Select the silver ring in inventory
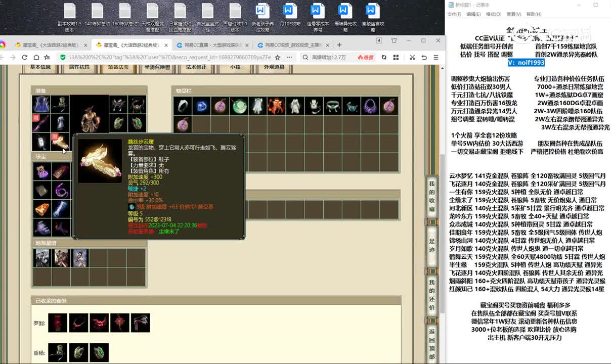 pyautogui.click(x=182, y=106)
